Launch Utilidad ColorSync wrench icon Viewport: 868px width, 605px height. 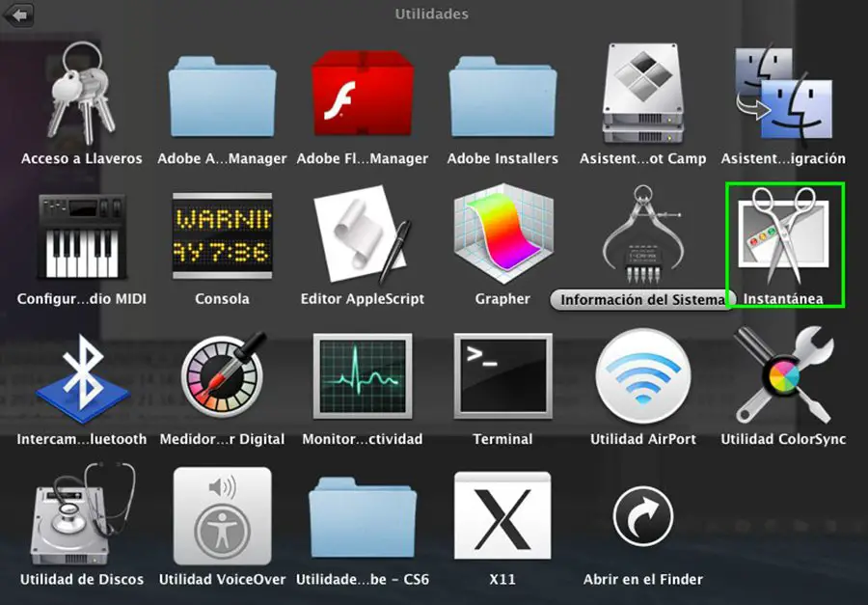[783, 375]
